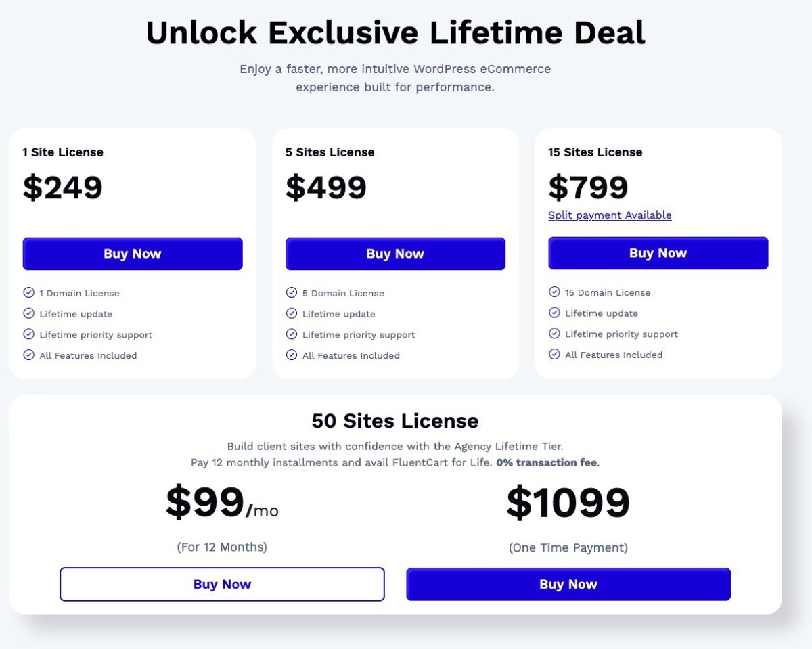This screenshot has width=812, height=649.
Task: Click the 5 Sites License card title
Action: coord(330,152)
